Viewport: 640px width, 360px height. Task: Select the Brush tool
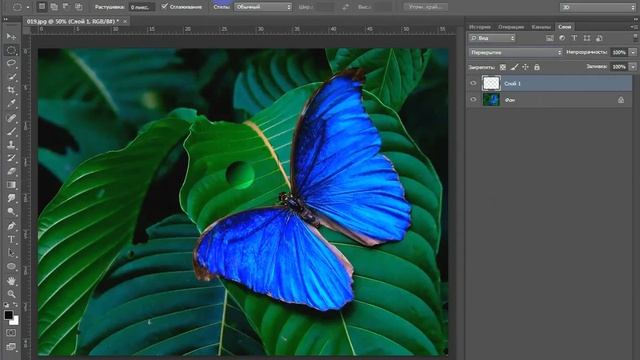(11, 131)
